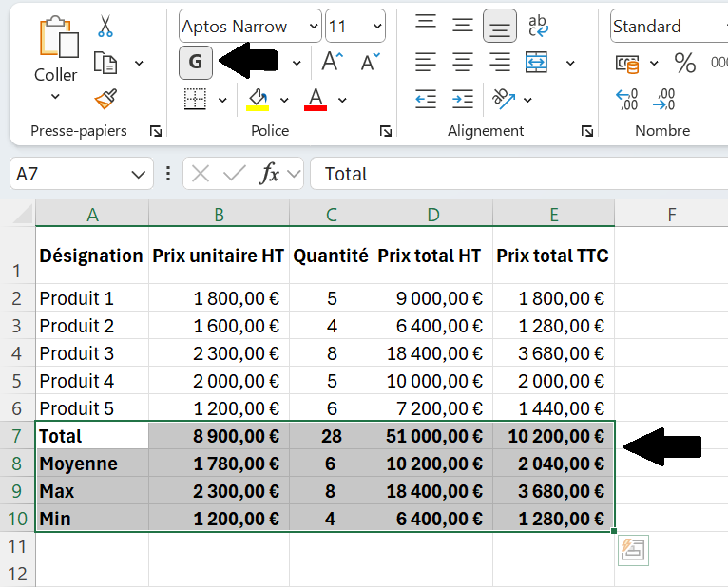The image size is (728, 587).
Task: Open the Police dialog launcher
Action: [x=385, y=131]
